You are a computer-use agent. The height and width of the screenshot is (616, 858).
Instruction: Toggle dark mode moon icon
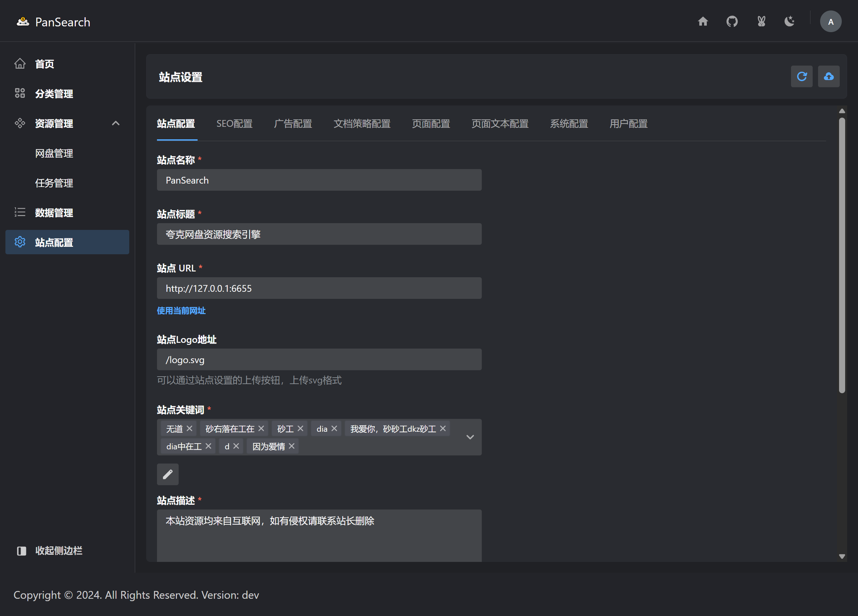790,22
